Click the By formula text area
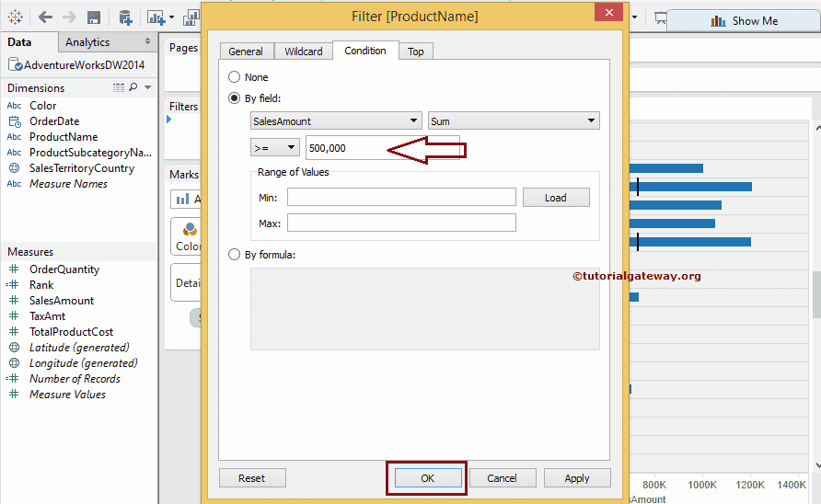The image size is (821, 504). click(424, 309)
